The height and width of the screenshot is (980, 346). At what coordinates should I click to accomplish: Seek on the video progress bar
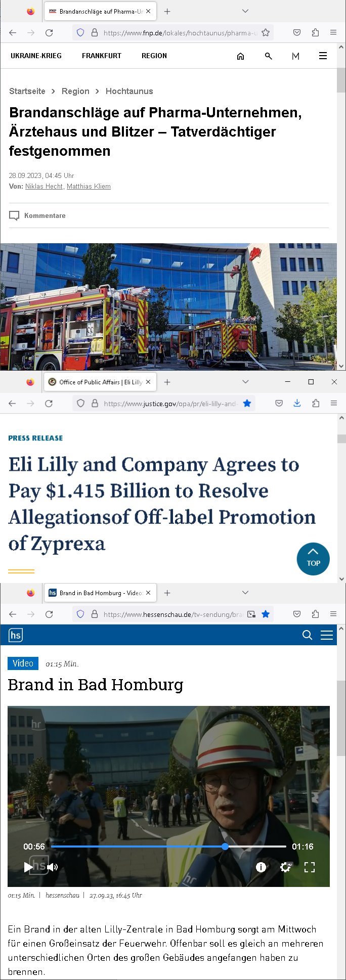point(168,847)
